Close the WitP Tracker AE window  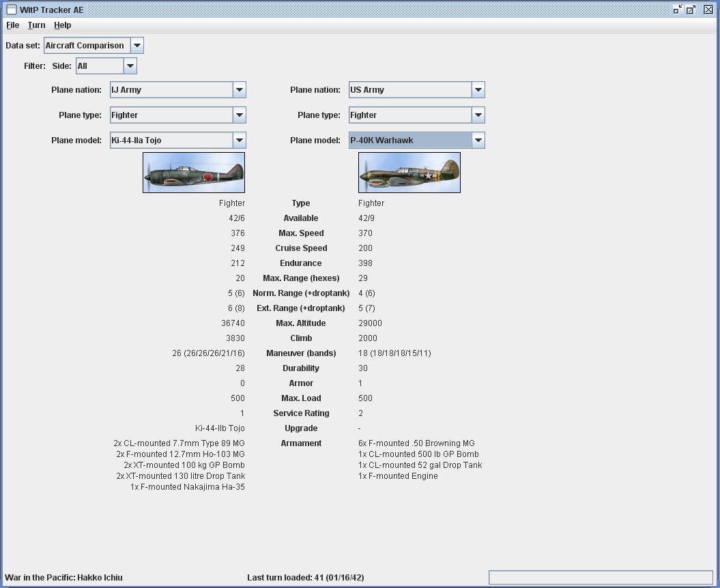[708, 10]
